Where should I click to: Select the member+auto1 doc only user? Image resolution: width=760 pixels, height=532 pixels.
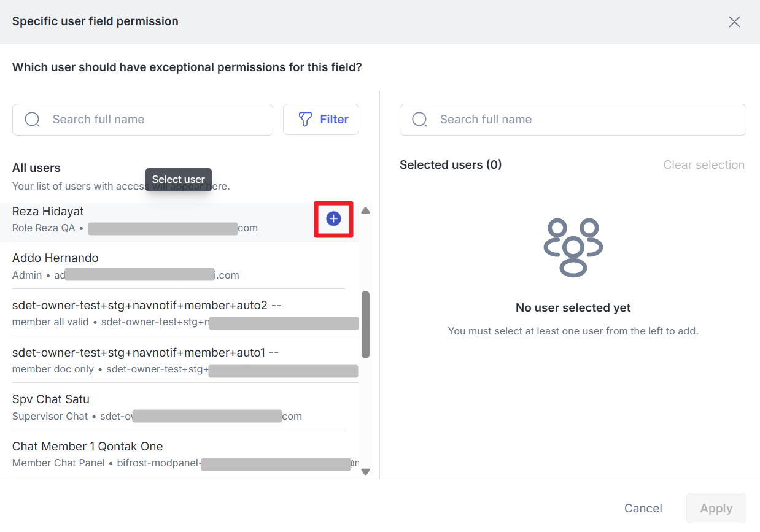coord(178,360)
